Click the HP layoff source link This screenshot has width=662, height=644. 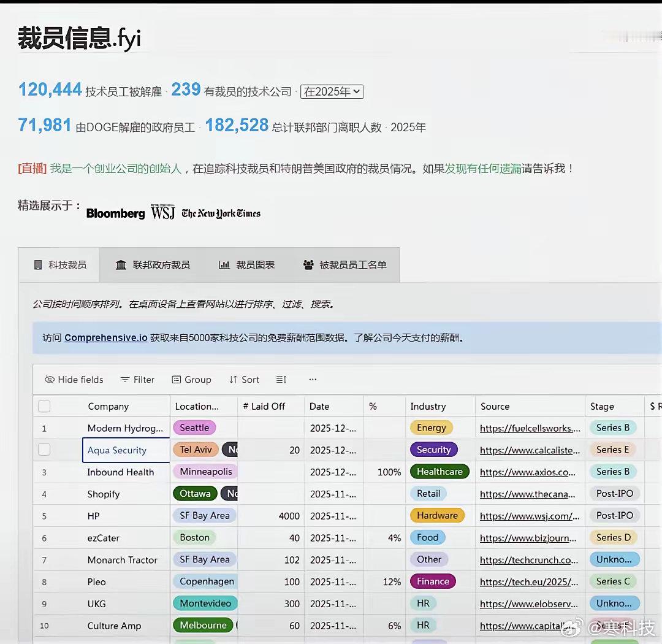click(x=530, y=516)
